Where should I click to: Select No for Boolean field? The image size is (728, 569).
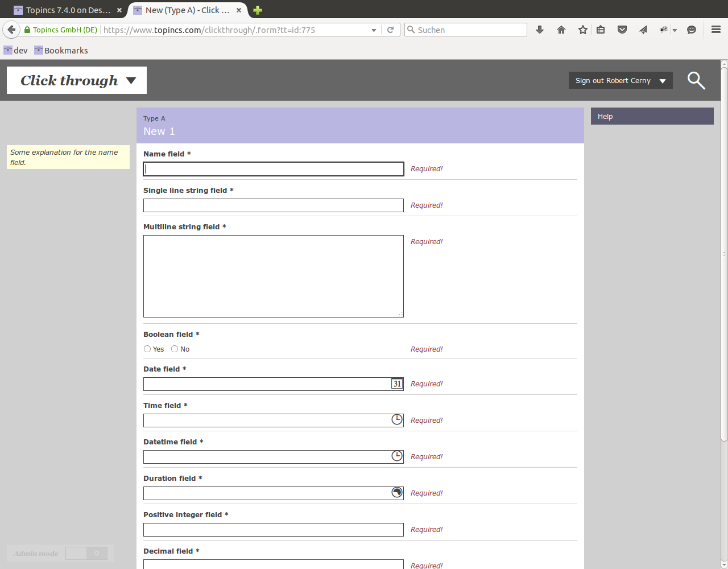175,349
